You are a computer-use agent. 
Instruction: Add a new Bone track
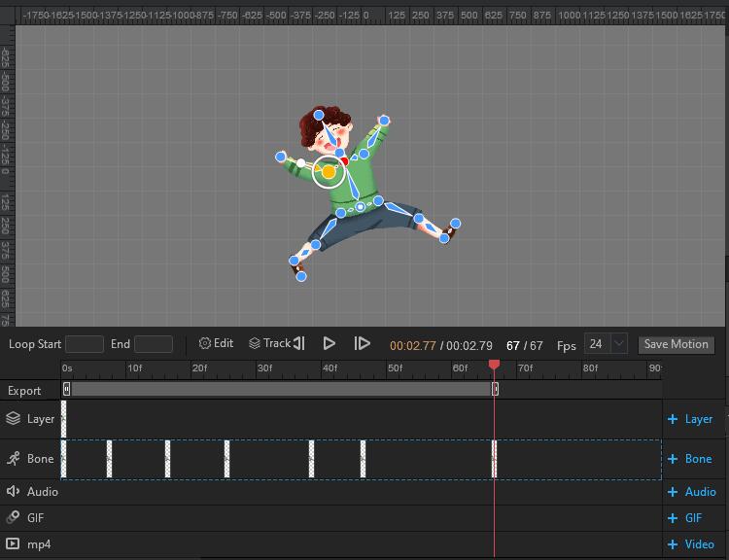click(x=690, y=459)
